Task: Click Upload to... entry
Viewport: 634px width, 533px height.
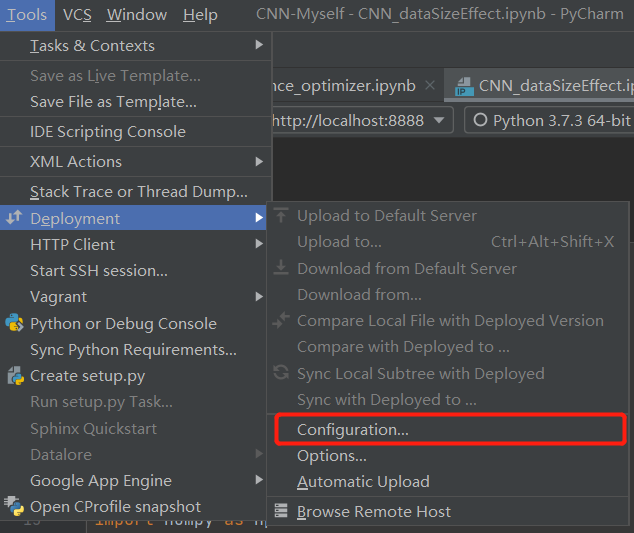Action: tap(448, 242)
